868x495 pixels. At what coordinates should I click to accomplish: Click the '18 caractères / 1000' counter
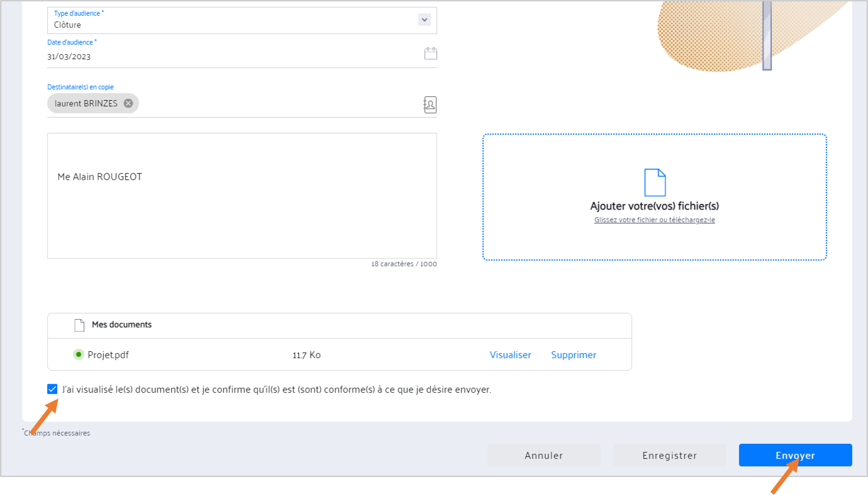coord(404,264)
